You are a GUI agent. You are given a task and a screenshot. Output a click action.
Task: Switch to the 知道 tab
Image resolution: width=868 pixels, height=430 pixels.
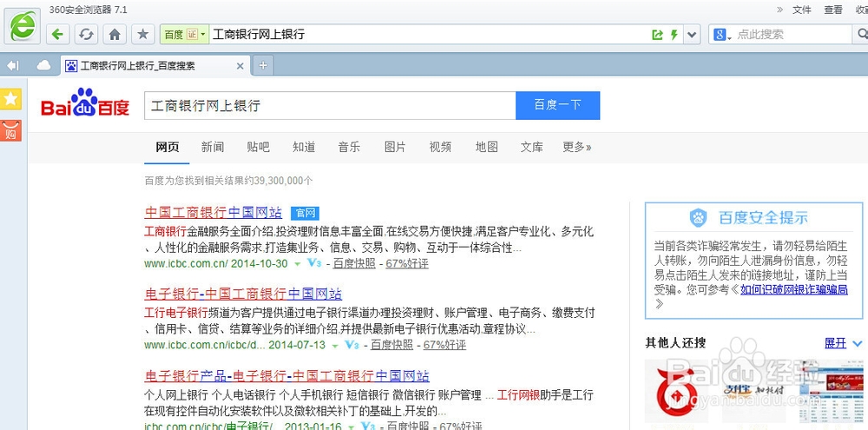pyautogui.click(x=304, y=147)
